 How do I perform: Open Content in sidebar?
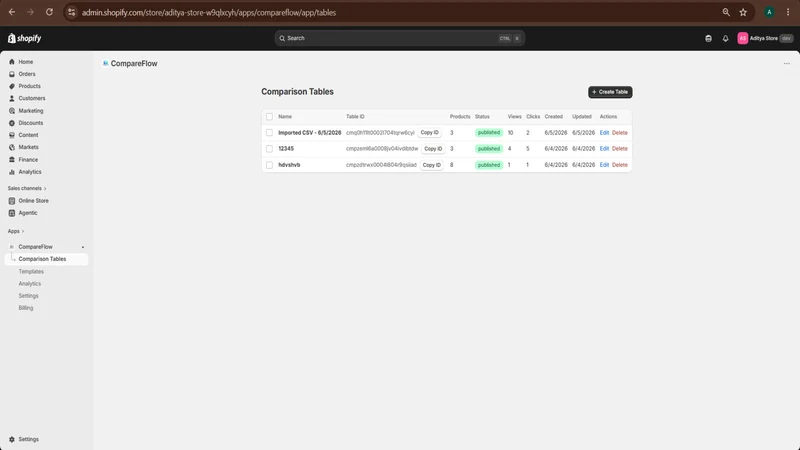(28, 135)
